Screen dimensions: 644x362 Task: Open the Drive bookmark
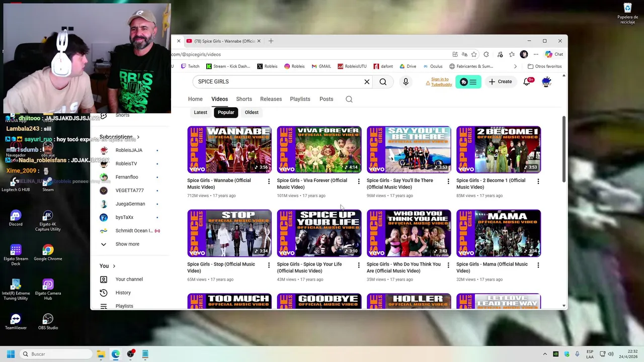point(408,66)
